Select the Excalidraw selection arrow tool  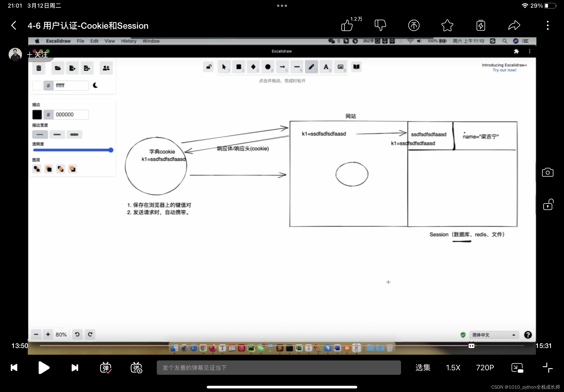(224, 67)
